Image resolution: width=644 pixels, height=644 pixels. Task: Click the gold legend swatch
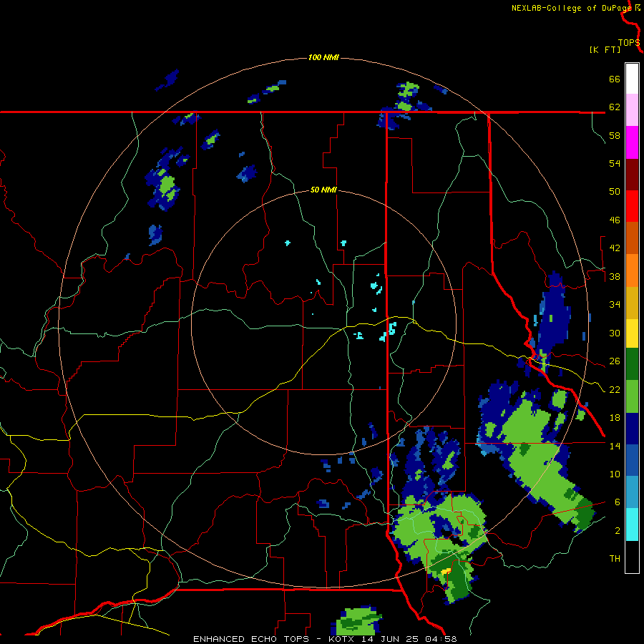[632, 303]
